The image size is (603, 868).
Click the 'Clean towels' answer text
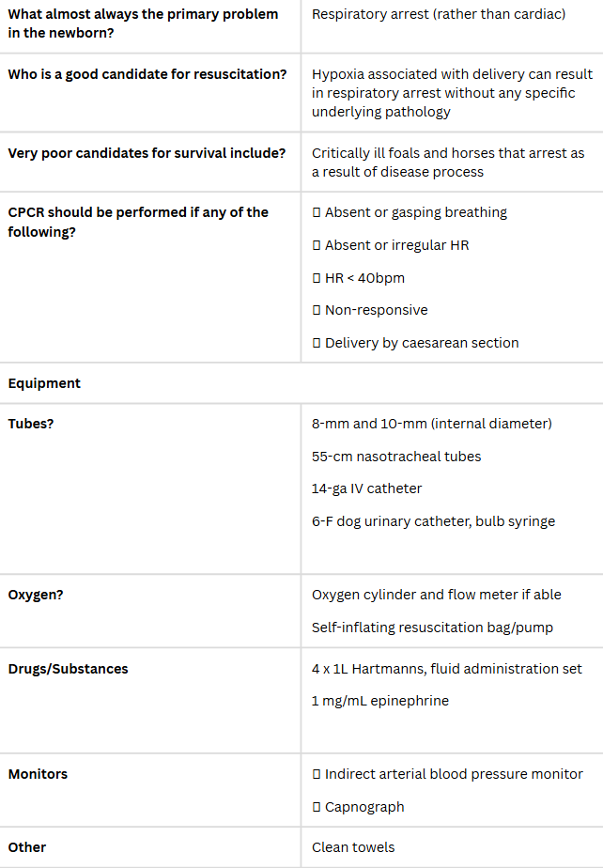(x=353, y=847)
